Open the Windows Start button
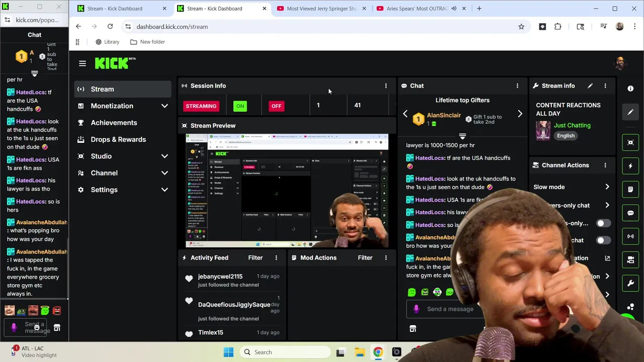Viewport: 644px width, 362px height. [228, 352]
